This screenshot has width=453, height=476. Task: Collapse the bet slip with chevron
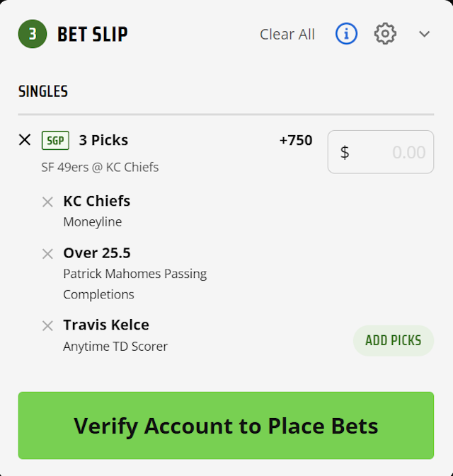click(425, 34)
